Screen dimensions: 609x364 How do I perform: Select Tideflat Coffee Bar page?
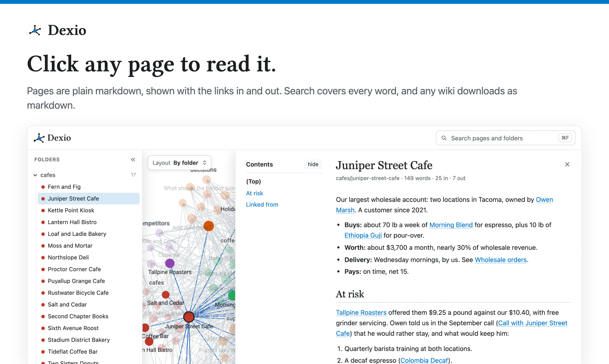point(88,352)
